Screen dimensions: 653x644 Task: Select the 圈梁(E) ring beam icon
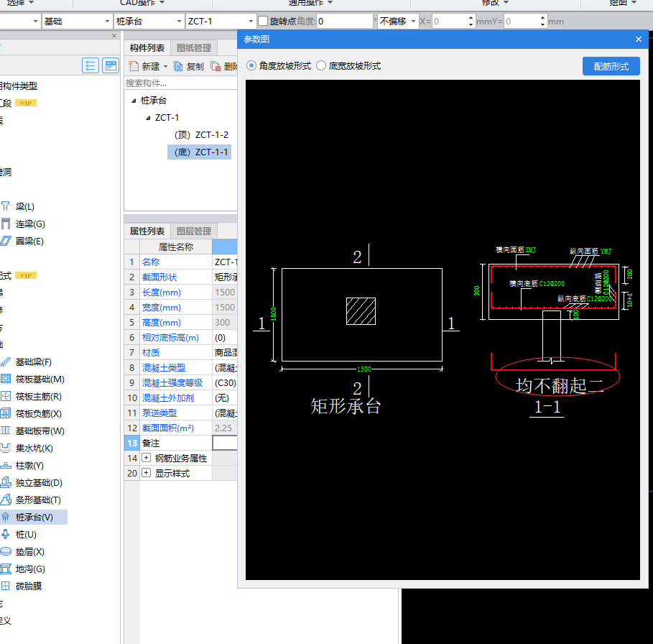click(6, 241)
